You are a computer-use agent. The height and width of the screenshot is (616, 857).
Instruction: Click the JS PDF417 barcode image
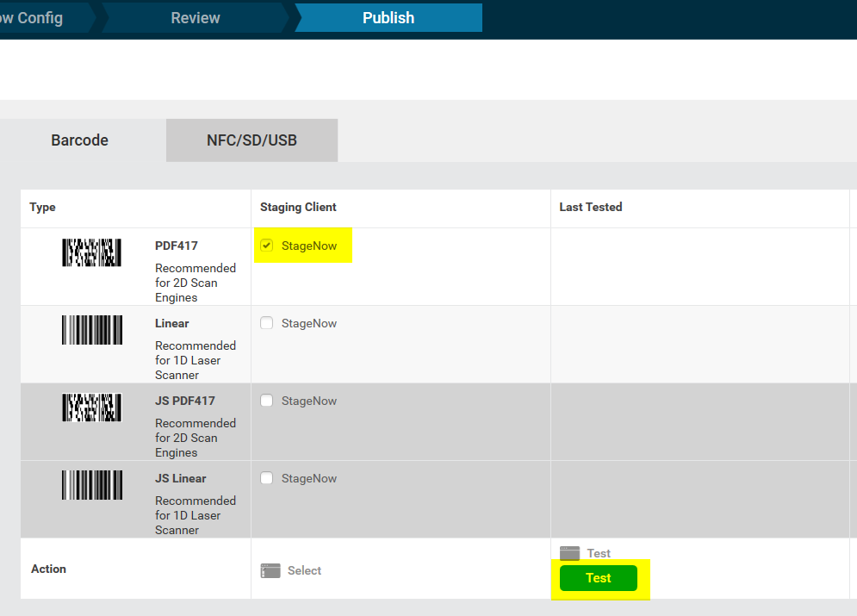click(x=91, y=408)
